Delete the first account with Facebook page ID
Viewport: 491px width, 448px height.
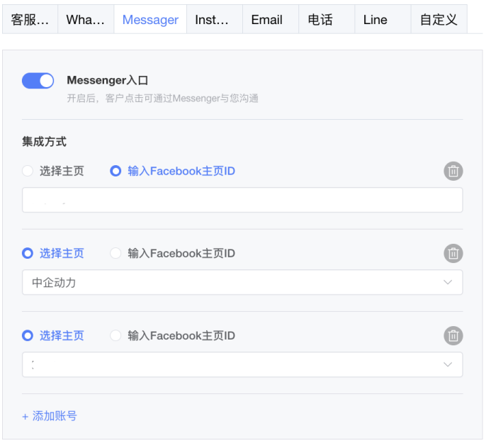[453, 171]
